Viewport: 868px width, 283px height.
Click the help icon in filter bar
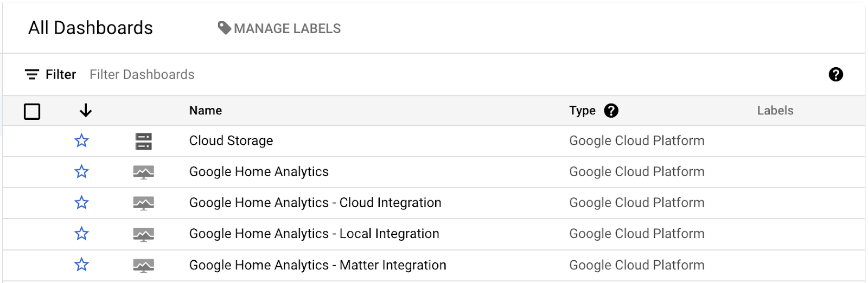click(x=835, y=74)
